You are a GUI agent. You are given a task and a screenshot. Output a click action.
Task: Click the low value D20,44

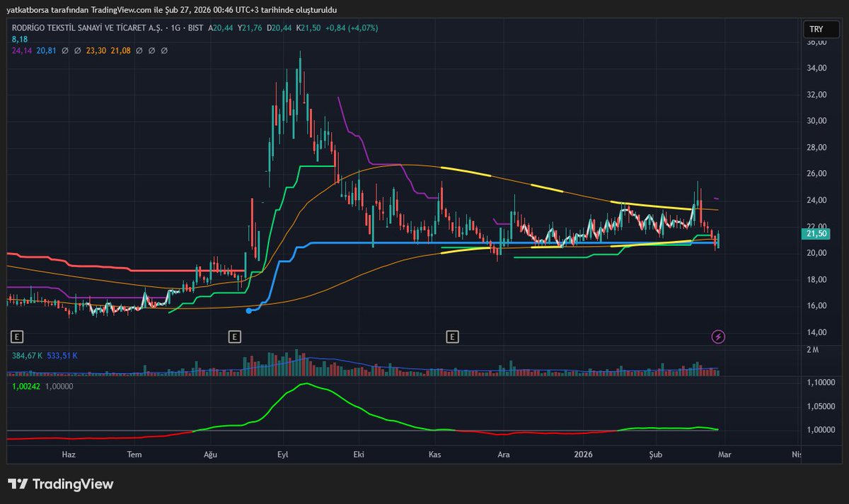point(279,28)
